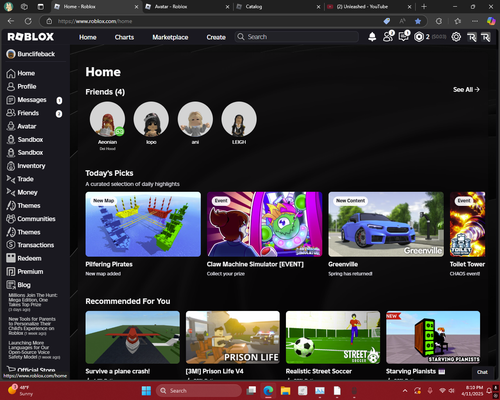Open the Chat button
This screenshot has width=500, height=400.
(x=482, y=372)
